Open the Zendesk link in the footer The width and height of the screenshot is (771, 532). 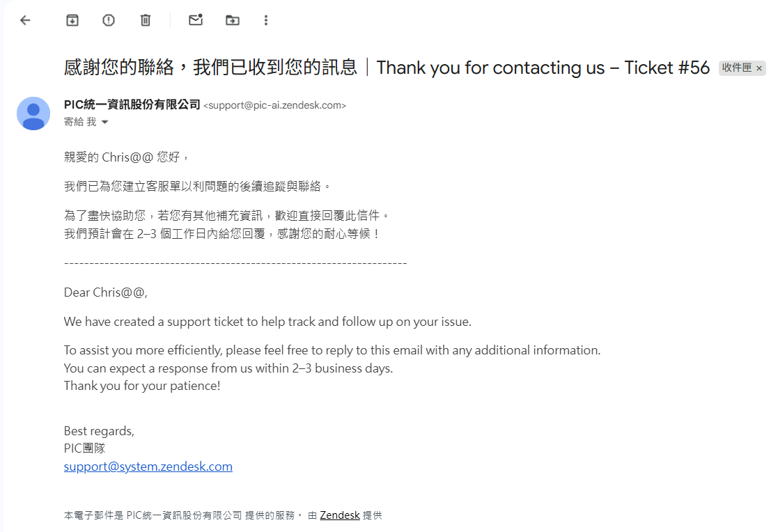point(340,516)
